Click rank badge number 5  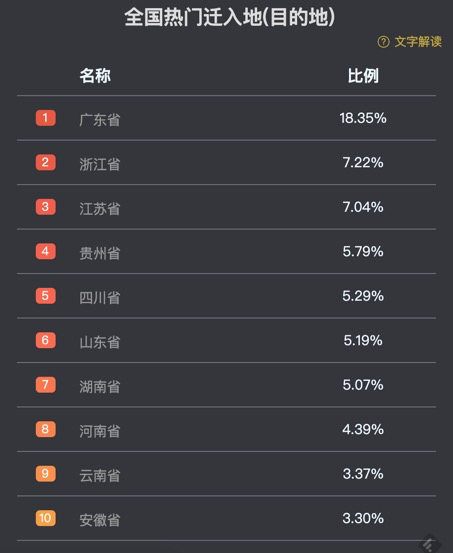coord(46,296)
